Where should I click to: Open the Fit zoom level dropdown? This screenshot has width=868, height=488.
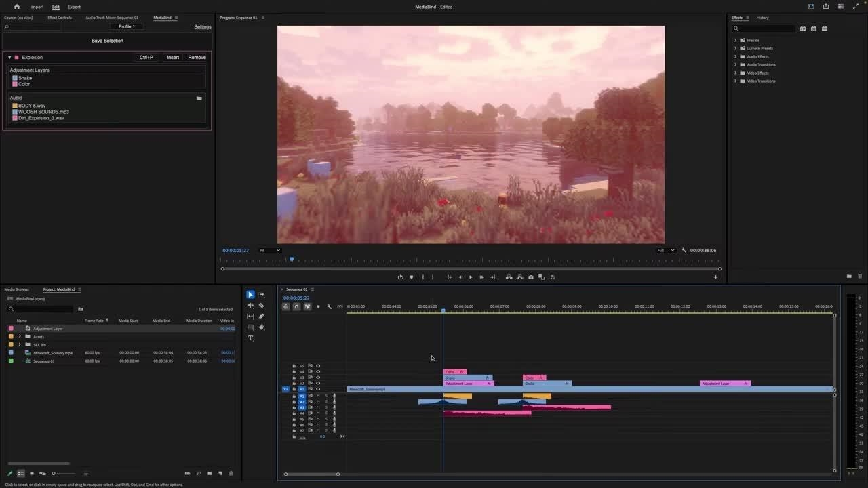269,250
